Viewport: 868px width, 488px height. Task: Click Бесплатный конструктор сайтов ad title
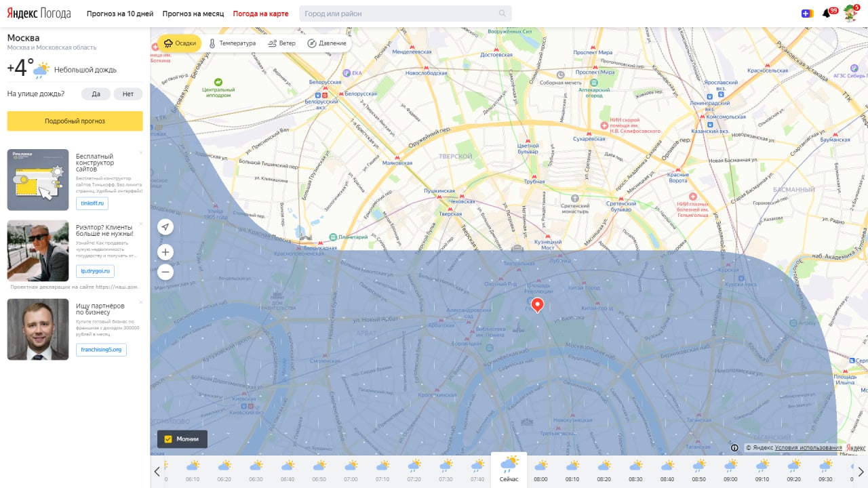tap(95, 163)
